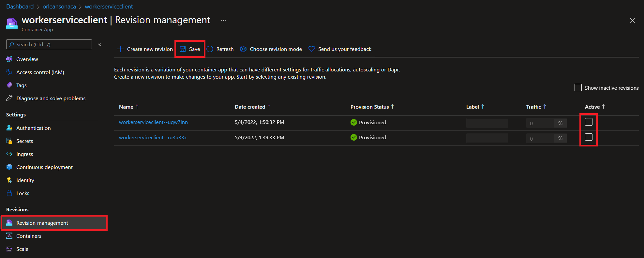This screenshot has height=258, width=644.
Task: Click the feedback heart icon
Action: pyautogui.click(x=312, y=49)
